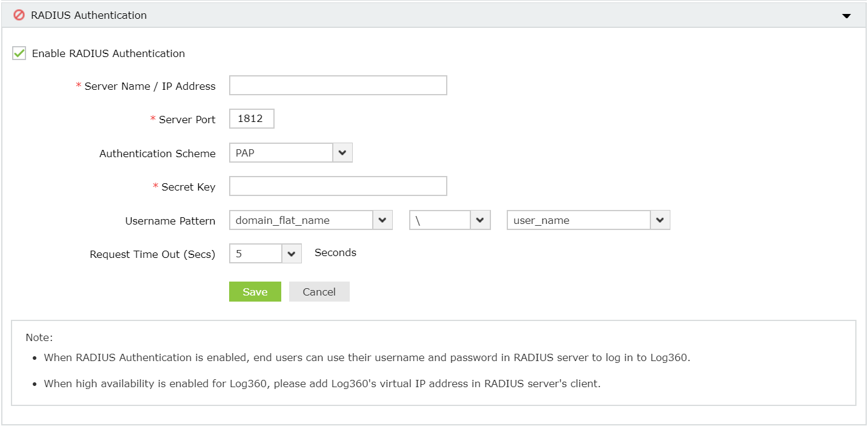Click the Cancel button
868x426 pixels.
pyautogui.click(x=319, y=291)
